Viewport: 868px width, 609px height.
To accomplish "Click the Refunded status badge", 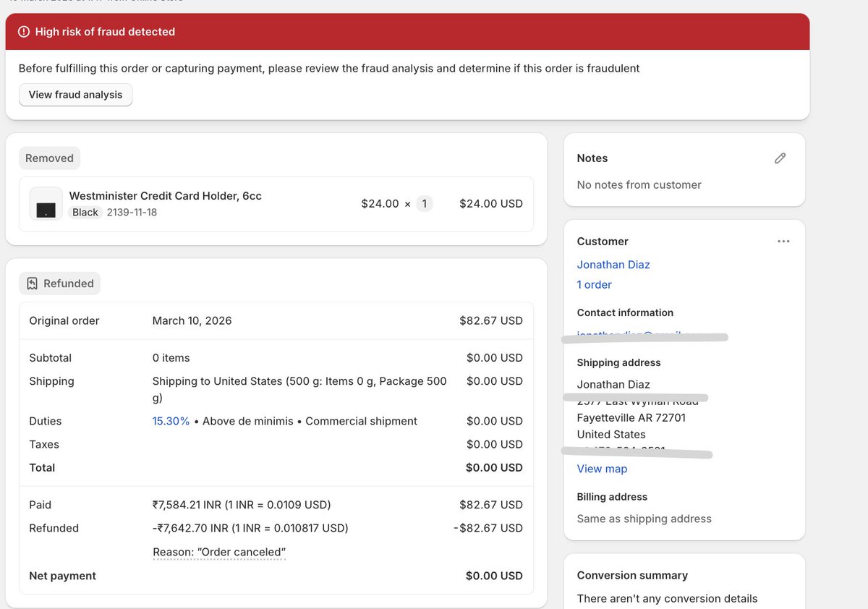I will click(x=60, y=284).
